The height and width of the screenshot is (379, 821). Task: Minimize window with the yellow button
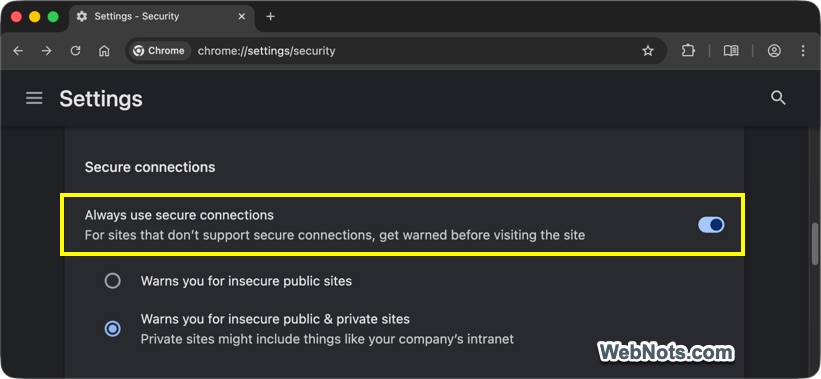(35, 16)
